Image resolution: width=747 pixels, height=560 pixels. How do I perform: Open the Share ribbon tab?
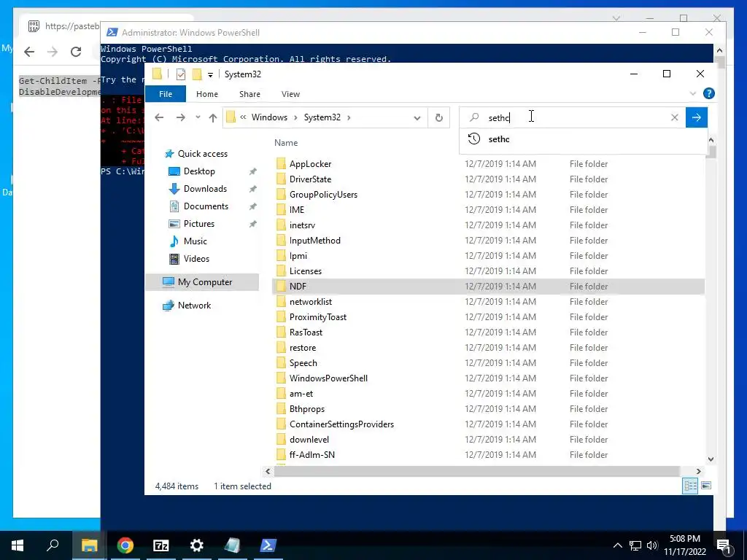tap(249, 94)
